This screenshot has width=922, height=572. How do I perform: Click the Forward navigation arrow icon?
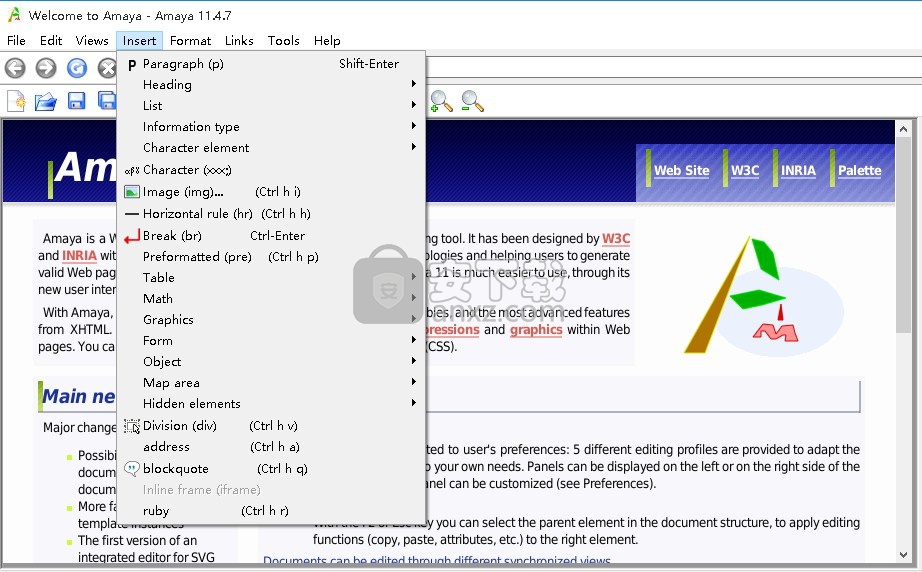click(46, 68)
